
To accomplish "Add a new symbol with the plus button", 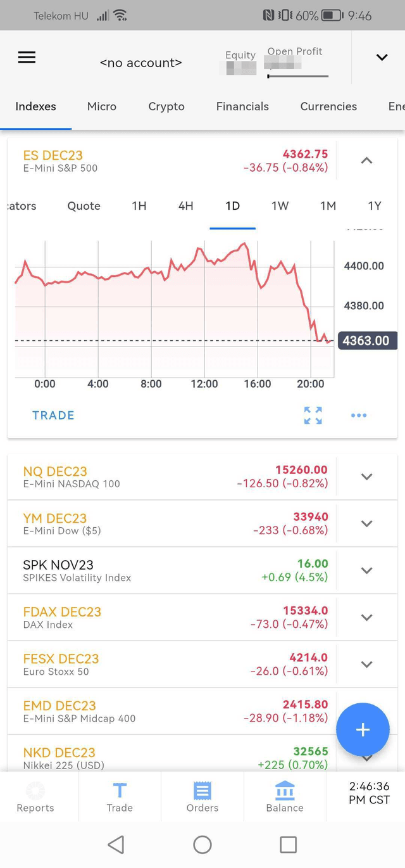I will (x=363, y=729).
